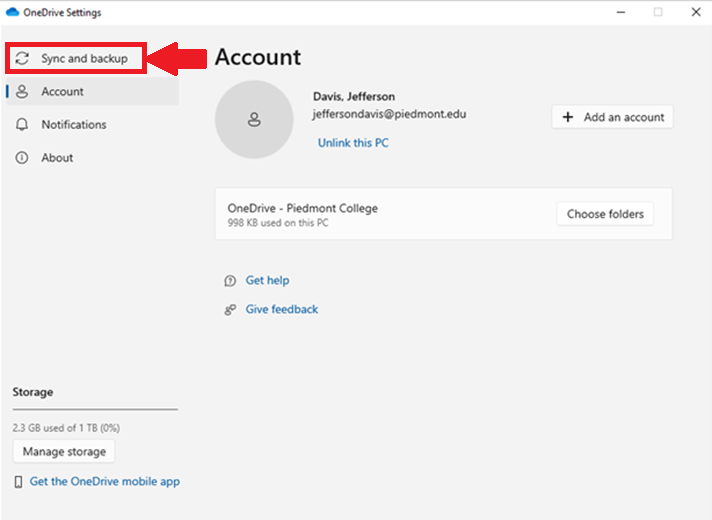Open the Notifications settings tab
This screenshot has height=520, width=712.
tap(73, 125)
